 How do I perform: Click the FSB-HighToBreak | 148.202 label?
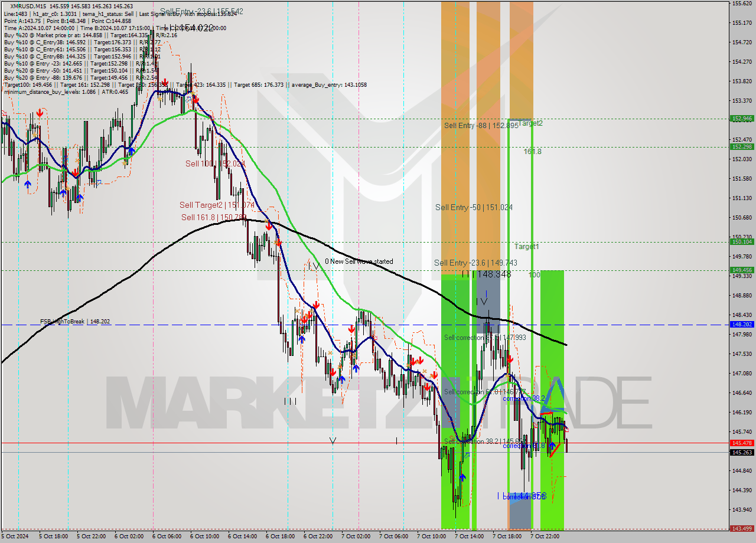(75, 322)
